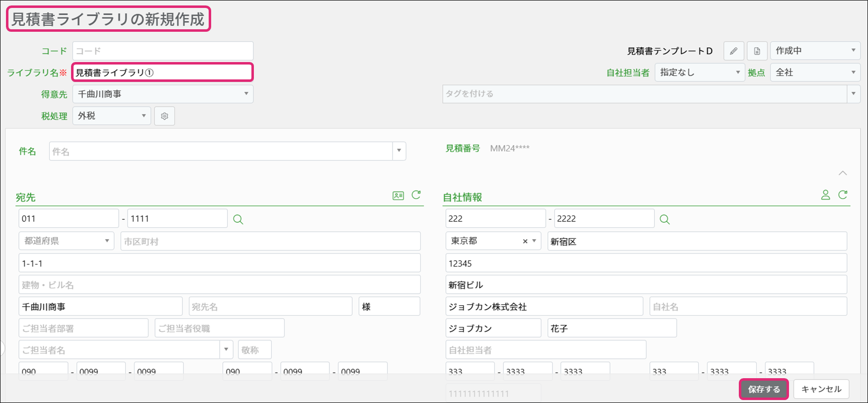Click the タグを付ける tag field

tap(644, 94)
